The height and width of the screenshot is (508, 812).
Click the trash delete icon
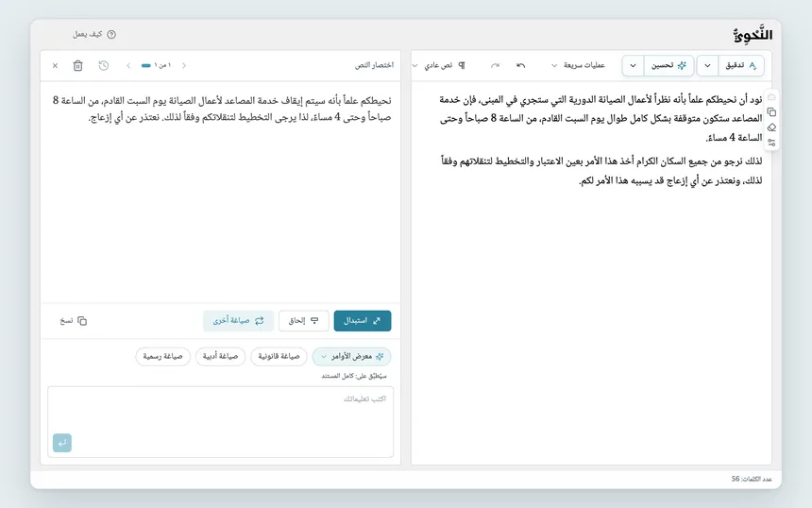pyautogui.click(x=77, y=66)
